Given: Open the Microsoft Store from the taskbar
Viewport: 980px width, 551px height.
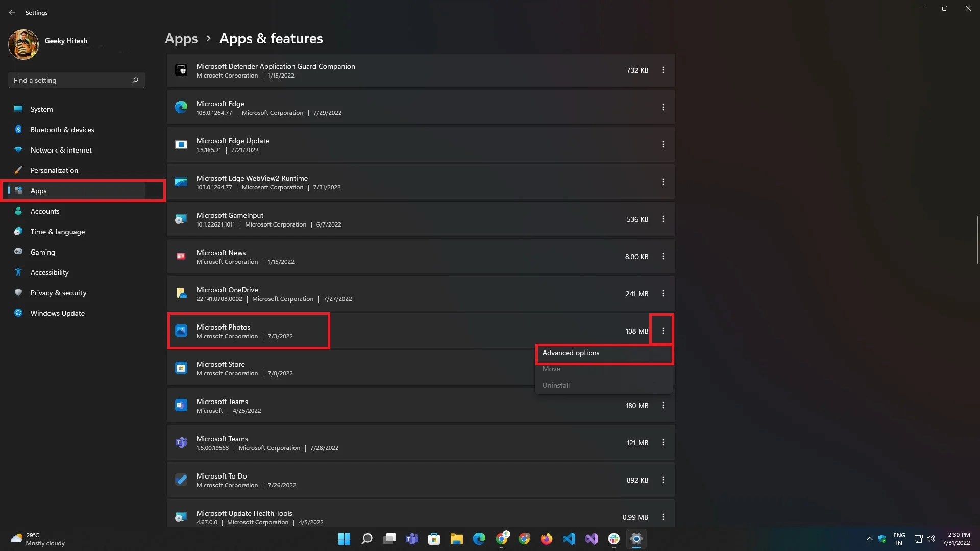Looking at the screenshot, I should point(434,538).
